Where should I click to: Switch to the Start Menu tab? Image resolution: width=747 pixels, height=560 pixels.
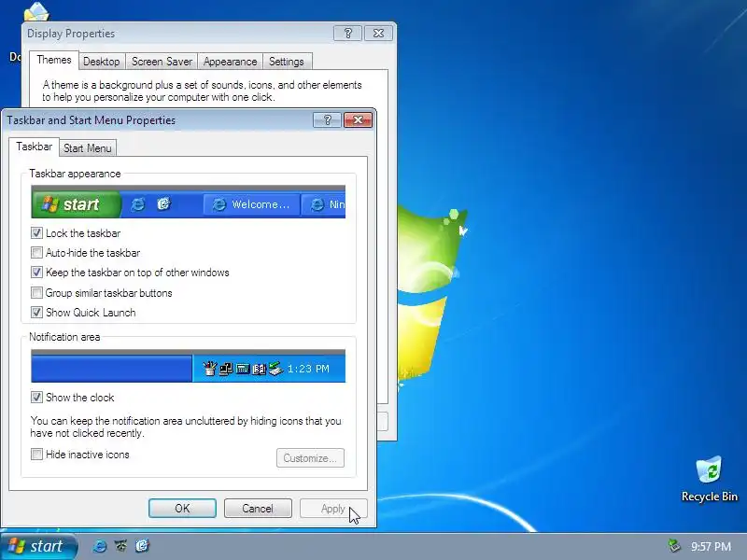(88, 148)
